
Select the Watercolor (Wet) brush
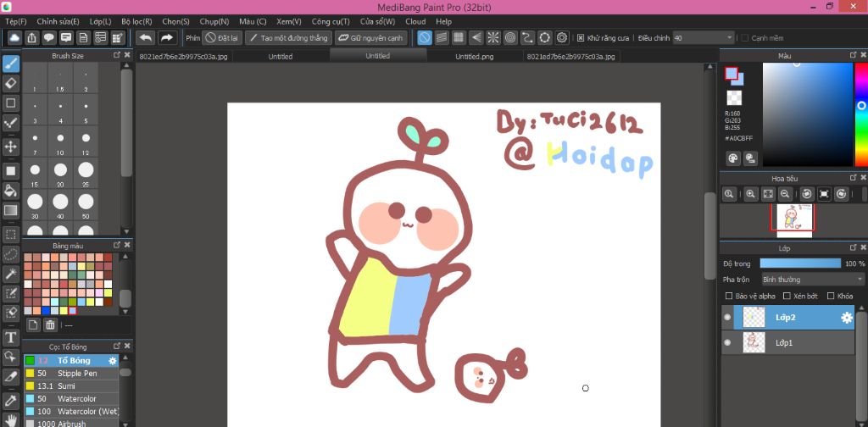pos(71,411)
